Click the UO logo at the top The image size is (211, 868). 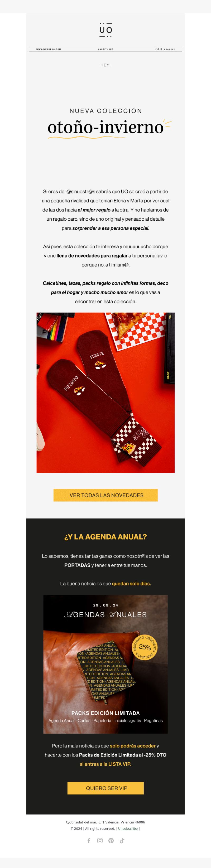[105, 30]
